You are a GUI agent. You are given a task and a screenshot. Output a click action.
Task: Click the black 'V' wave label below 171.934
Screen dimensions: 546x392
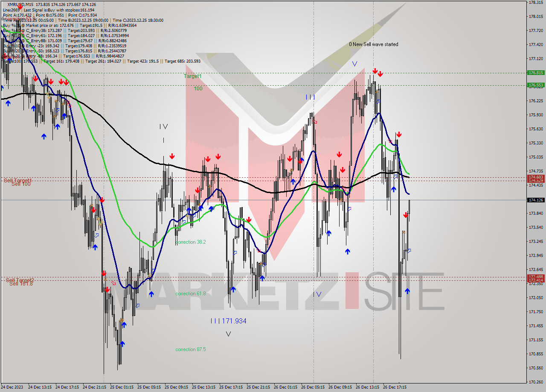coord(229,334)
